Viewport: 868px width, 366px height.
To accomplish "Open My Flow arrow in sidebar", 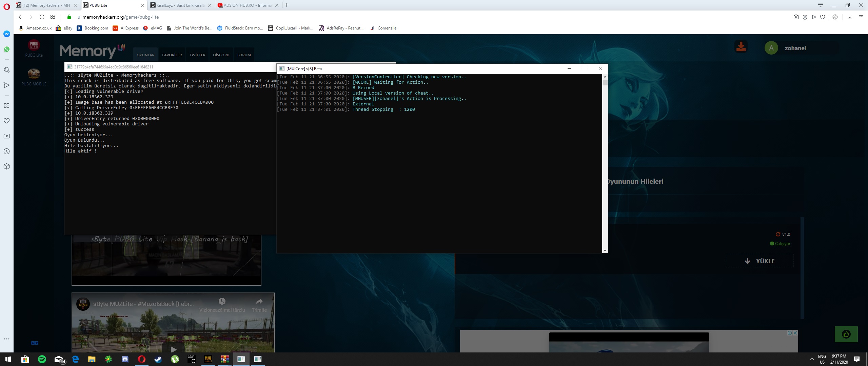I will pos(6,85).
